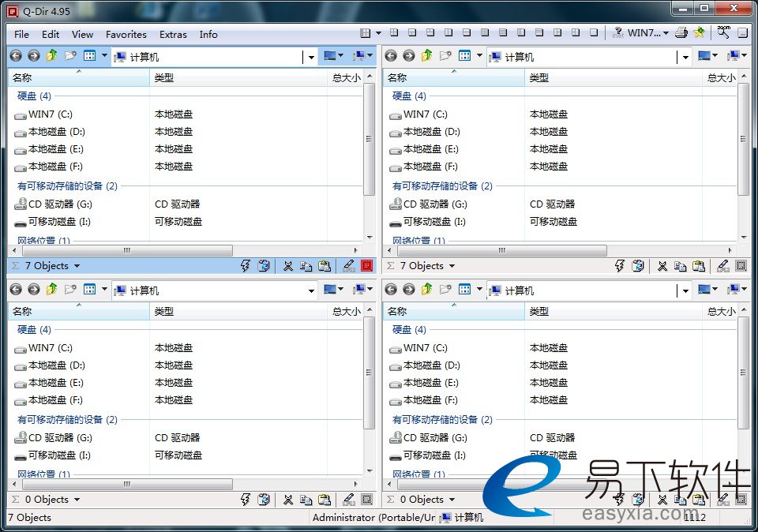Click the pencil edit icon in the top-left pane
Image resolution: width=758 pixels, height=532 pixels.
pos(348,266)
